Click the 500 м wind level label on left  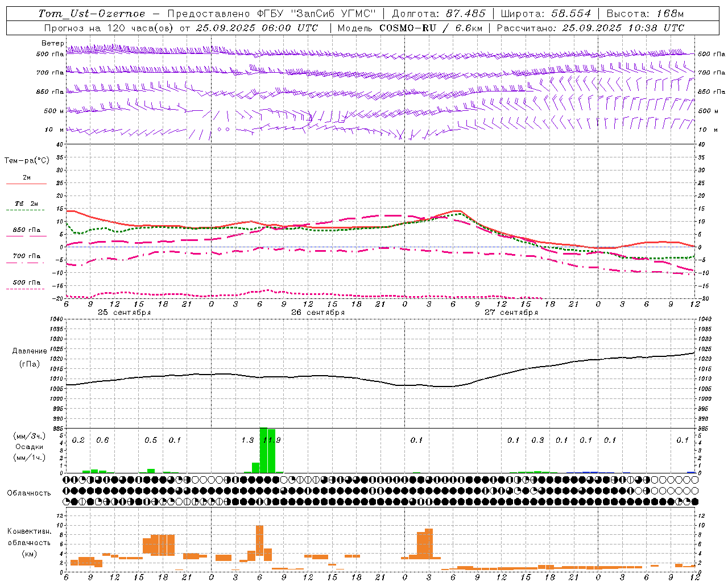point(53,111)
